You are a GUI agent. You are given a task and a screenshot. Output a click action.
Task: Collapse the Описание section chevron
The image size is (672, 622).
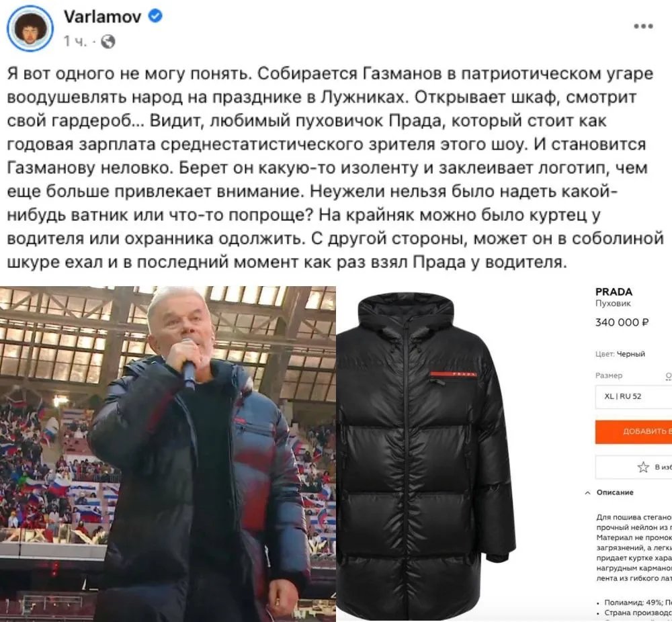tap(587, 492)
